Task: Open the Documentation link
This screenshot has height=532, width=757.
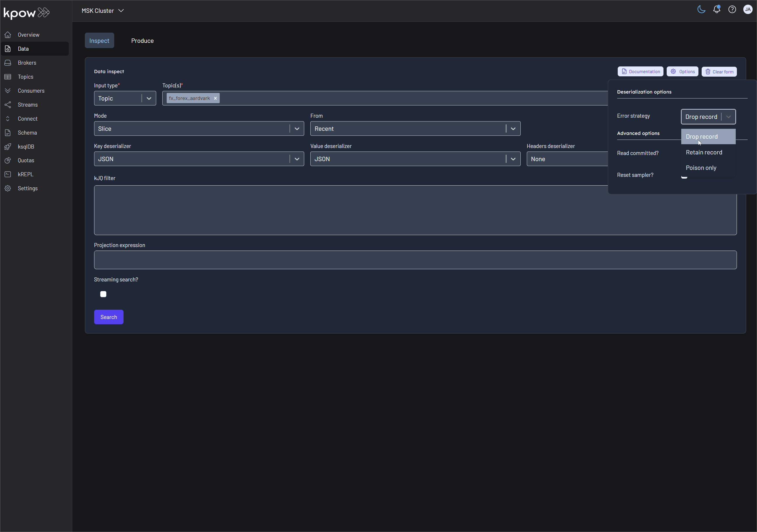Action: pos(640,71)
